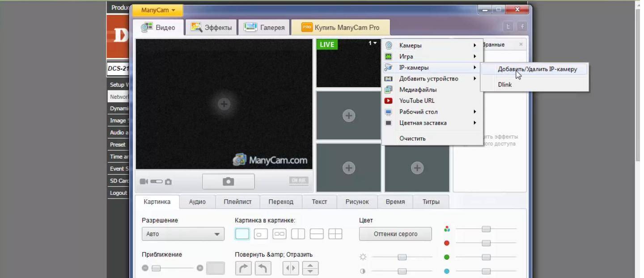Click the brightness slider handle
The image size is (644, 278).
pos(402,257)
